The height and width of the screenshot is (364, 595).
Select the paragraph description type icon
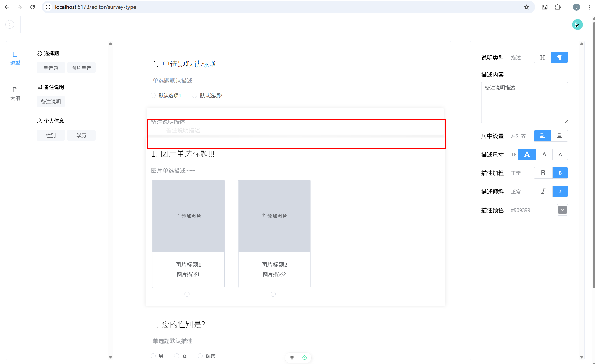coord(559,57)
